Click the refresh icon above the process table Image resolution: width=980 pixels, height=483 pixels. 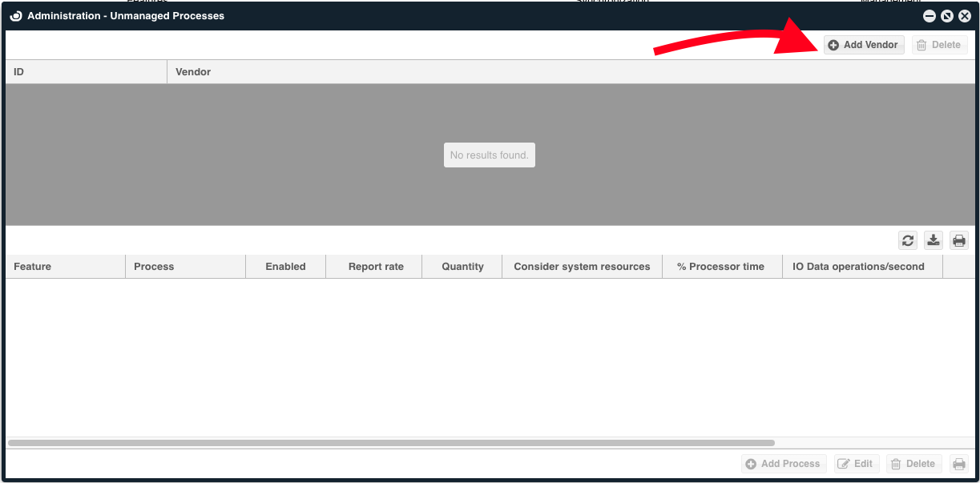pos(908,240)
